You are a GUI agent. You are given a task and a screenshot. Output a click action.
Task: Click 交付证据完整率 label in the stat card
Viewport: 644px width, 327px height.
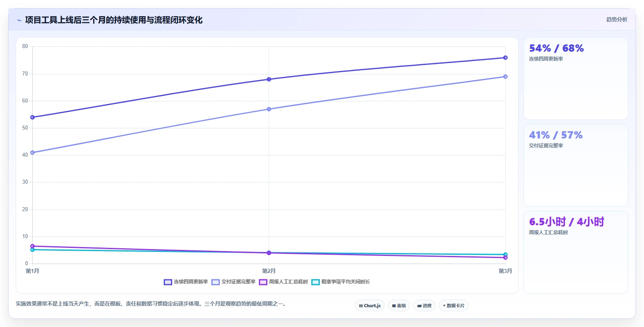(x=546, y=146)
